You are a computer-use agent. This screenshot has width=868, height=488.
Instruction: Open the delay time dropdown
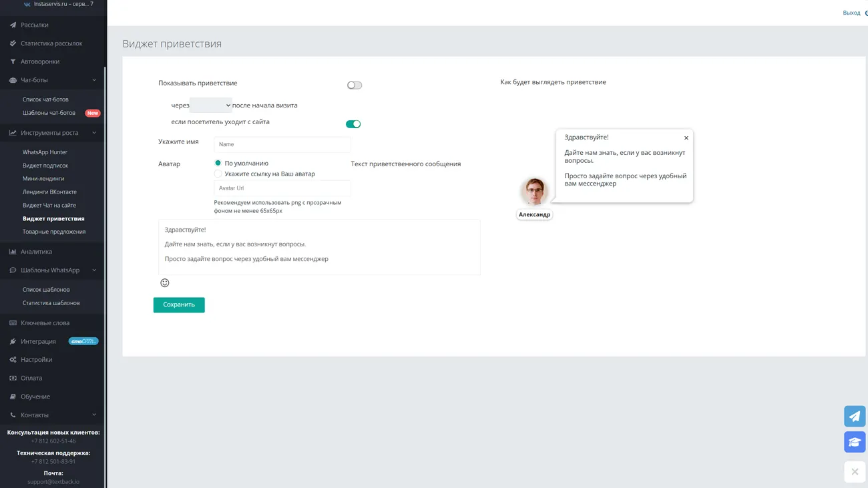tap(210, 105)
